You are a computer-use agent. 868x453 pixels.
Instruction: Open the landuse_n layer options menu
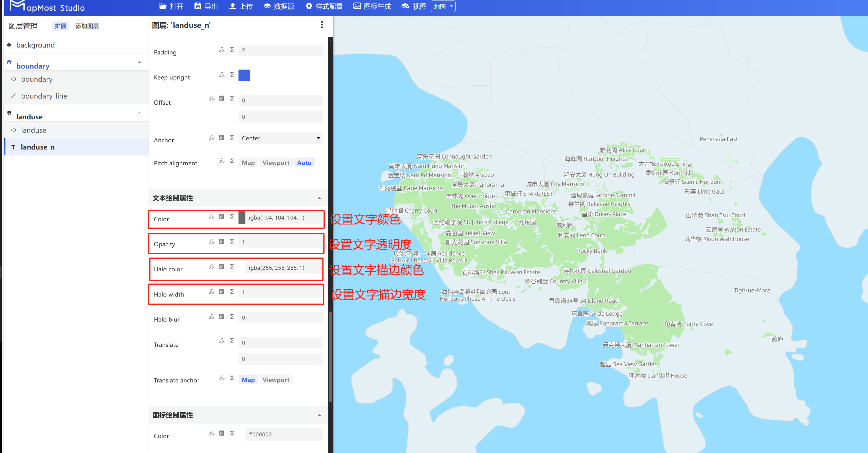[x=322, y=25]
